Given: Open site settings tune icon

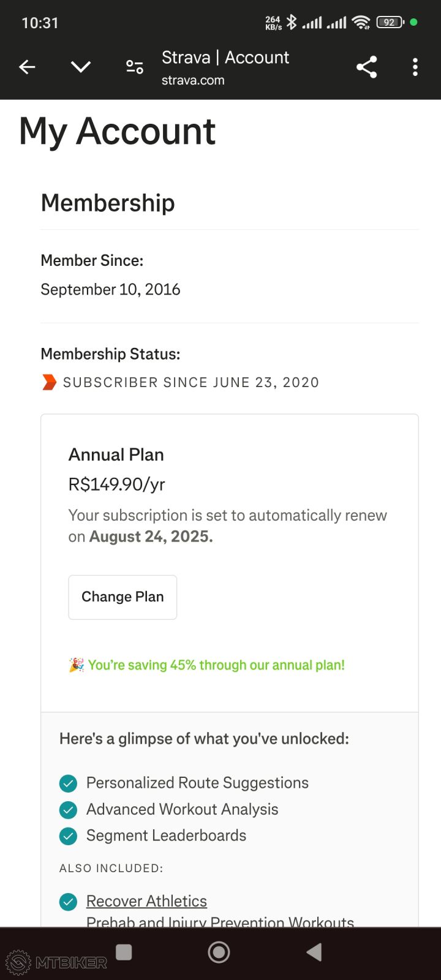Looking at the screenshot, I should 135,67.
